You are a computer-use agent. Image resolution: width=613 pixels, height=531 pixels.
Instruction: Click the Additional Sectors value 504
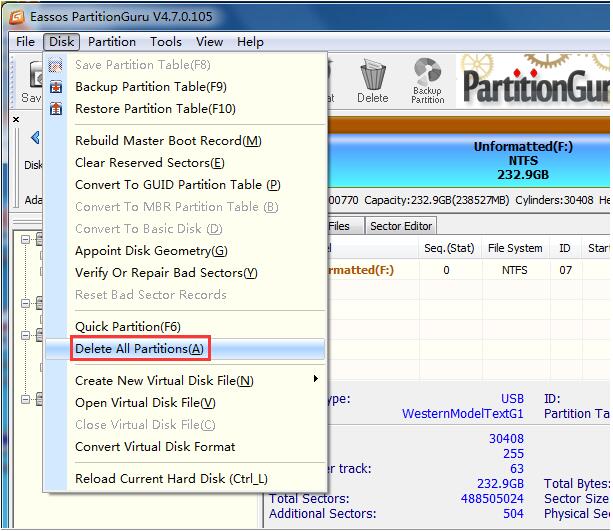tap(513, 513)
